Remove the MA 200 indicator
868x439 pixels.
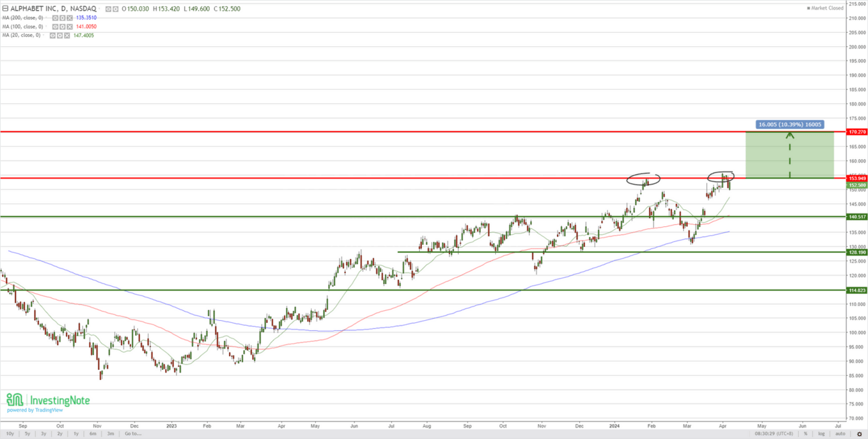coord(70,18)
